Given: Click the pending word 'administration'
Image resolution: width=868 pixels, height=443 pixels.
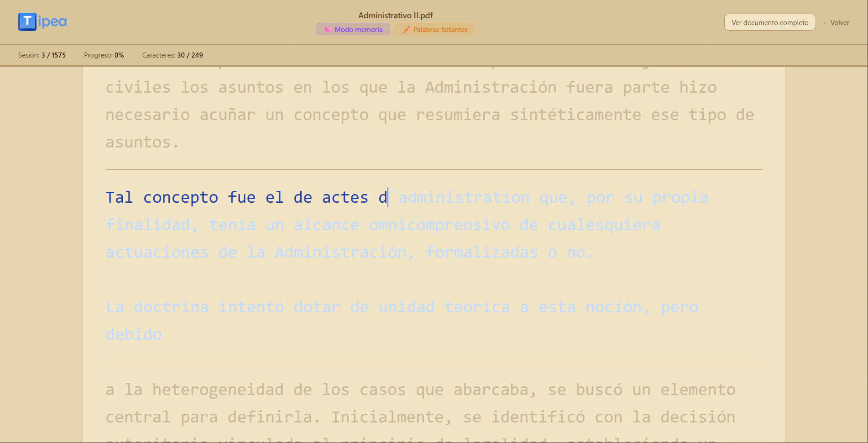Looking at the screenshot, I should click(464, 197).
